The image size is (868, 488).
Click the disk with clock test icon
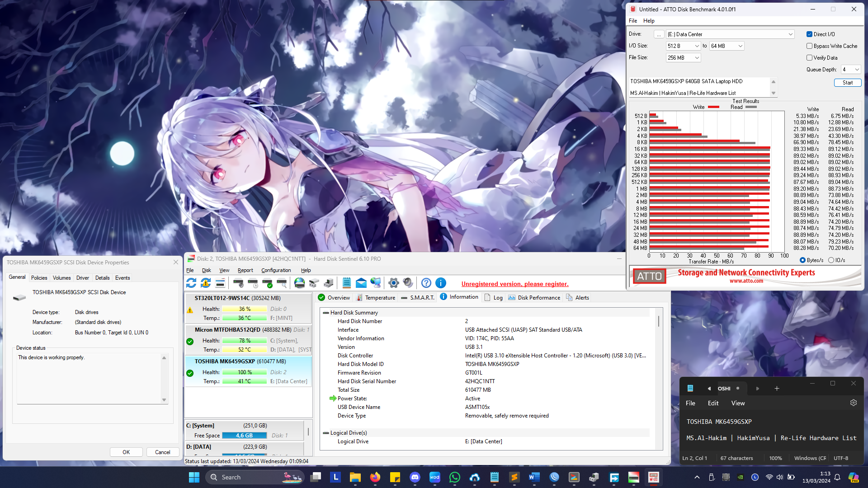[x=253, y=283]
